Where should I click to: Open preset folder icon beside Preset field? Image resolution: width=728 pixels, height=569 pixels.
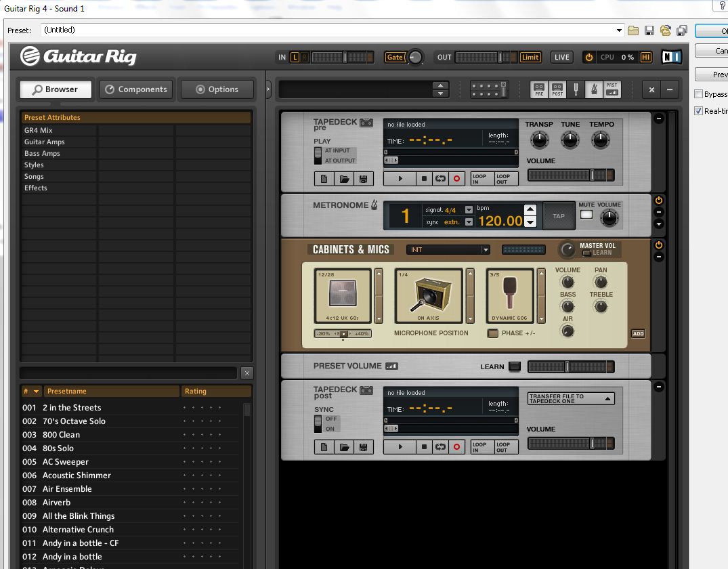click(x=633, y=30)
